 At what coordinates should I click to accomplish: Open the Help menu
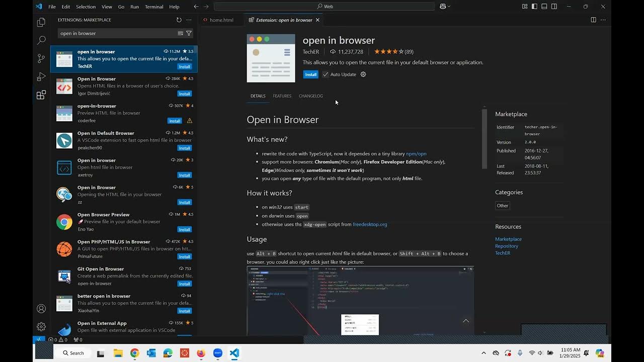click(174, 7)
